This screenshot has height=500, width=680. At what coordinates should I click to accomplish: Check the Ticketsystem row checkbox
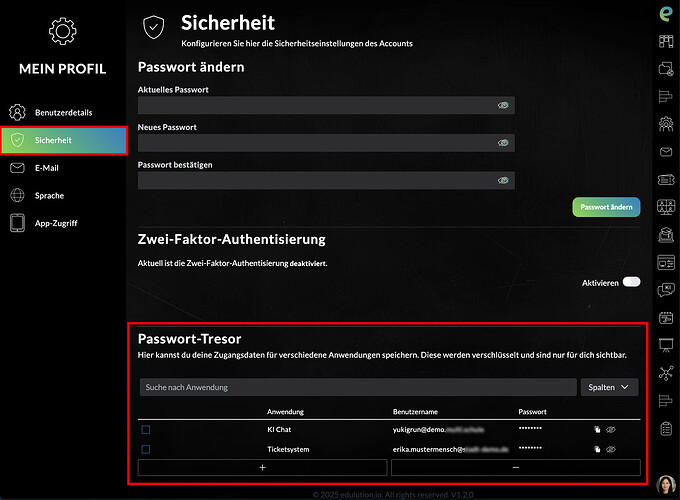(146, 449)
